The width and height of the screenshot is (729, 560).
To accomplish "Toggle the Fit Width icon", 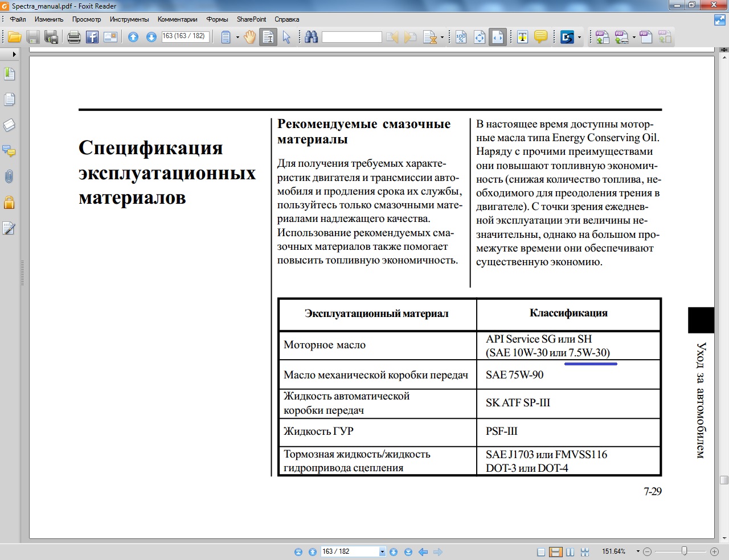I will 498,38.
